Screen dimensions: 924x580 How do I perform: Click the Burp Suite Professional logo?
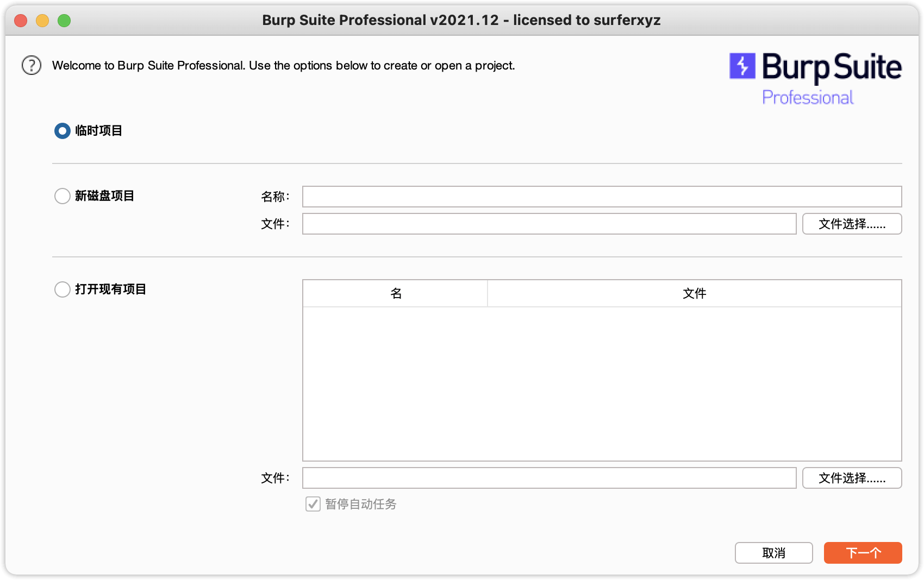click(815, 79)
